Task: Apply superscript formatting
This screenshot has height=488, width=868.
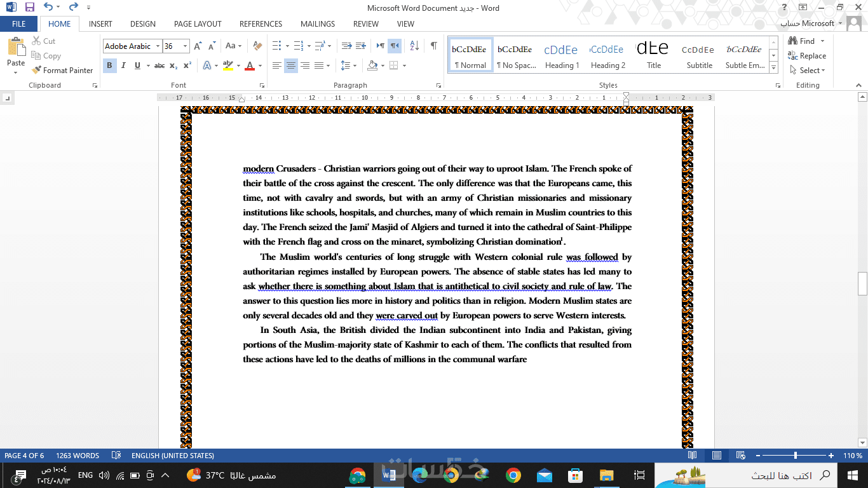Action: point(187,65)
